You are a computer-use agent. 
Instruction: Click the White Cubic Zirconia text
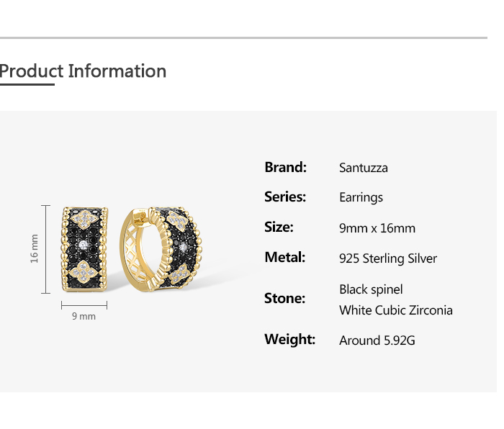click(396, 310)
